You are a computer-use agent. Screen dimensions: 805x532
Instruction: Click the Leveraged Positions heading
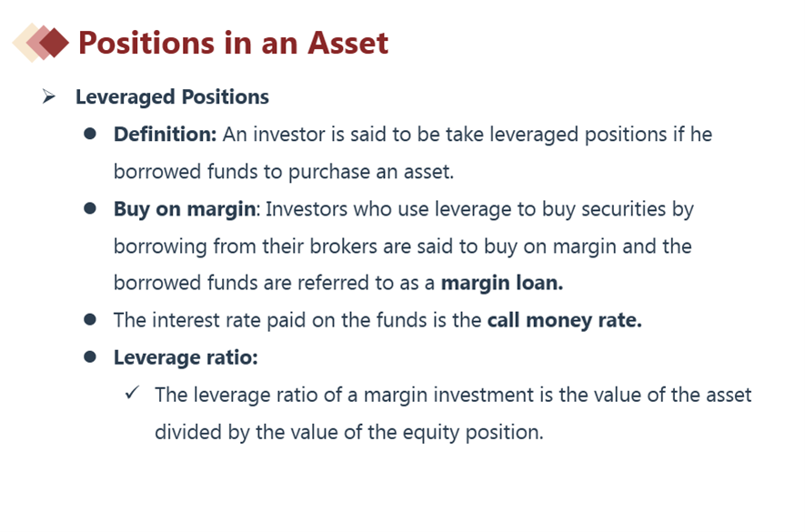click(172, 96)
